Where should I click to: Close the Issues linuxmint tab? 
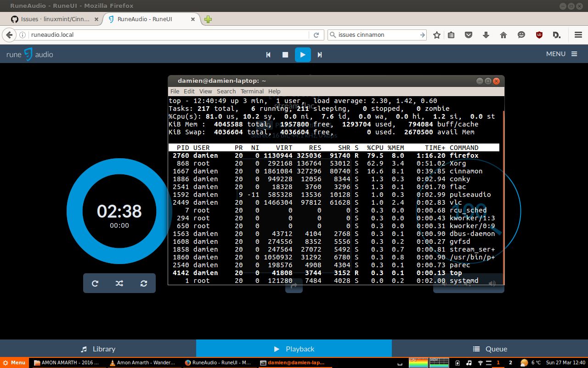(96, 19)
